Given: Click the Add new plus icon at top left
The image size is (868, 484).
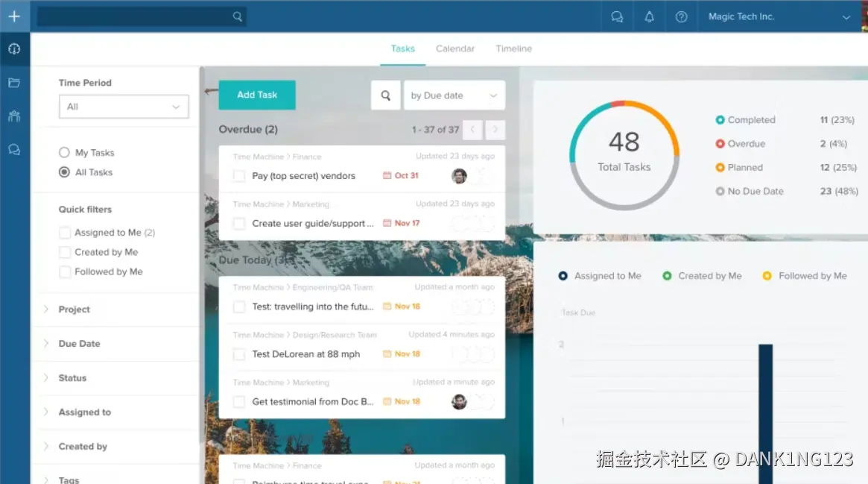Looking at the screenshot, I should coord(15,16).
